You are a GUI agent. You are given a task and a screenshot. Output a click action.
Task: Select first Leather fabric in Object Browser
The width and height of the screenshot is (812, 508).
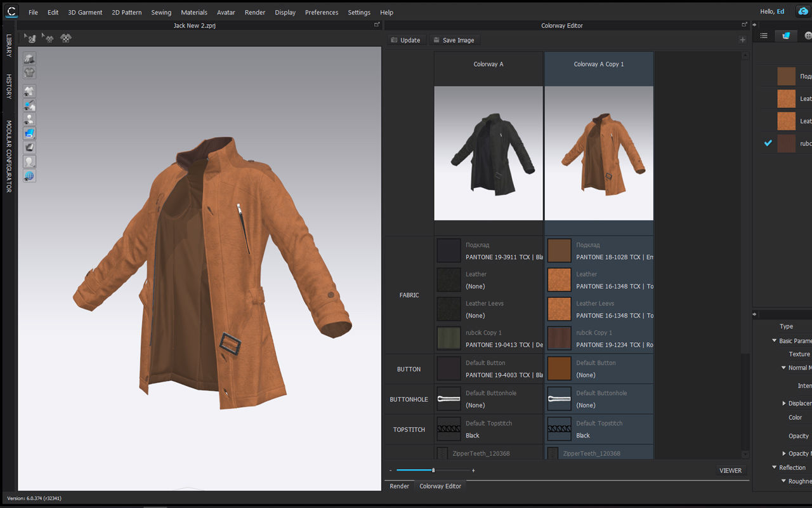[787, 99]
